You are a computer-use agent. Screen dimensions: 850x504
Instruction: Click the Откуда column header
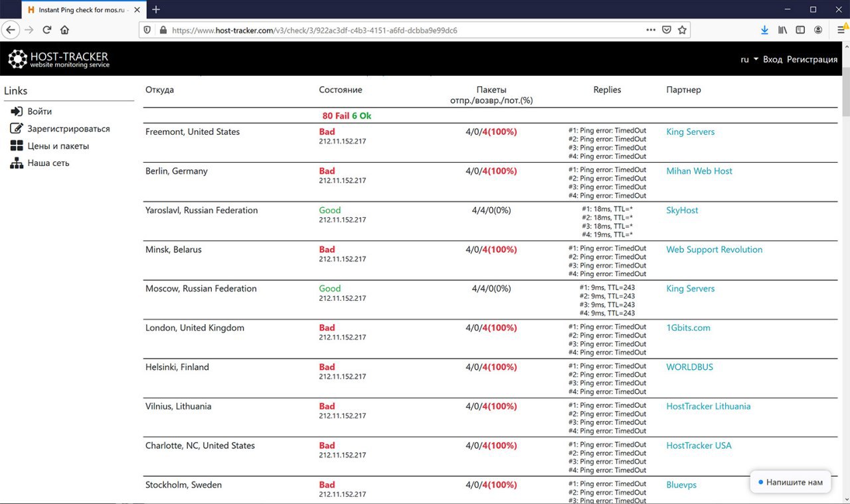click(x=159, y=90)
